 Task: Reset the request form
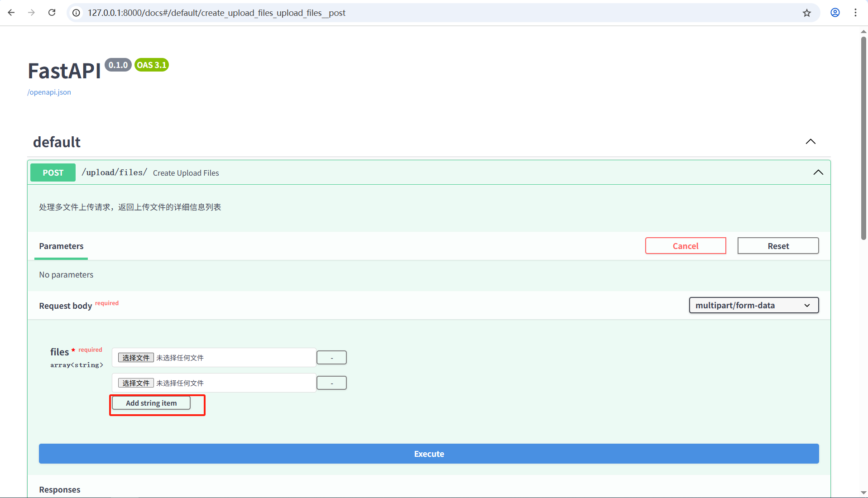(x=778, y=246)
